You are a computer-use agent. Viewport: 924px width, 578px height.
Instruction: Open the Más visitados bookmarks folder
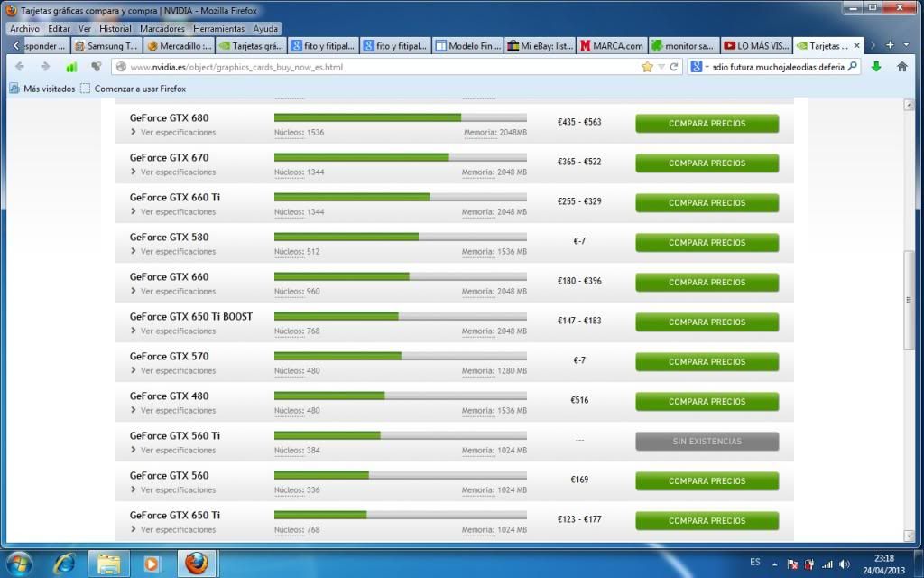click(42, 89)
